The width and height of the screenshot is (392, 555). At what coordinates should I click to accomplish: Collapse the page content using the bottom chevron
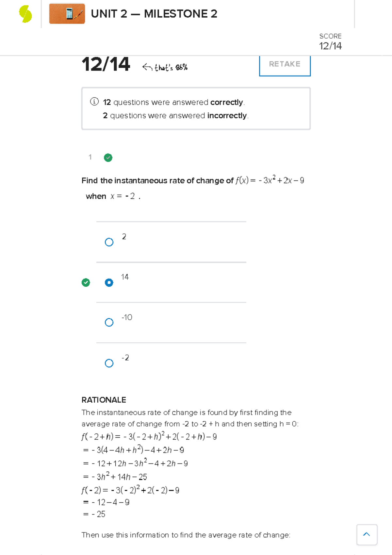click(x=367, y=535)
